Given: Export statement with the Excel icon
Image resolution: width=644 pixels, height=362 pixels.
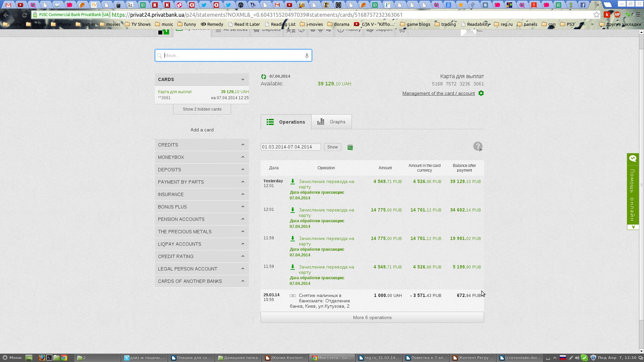Looking at the screenshot, I should click(350, 147).
